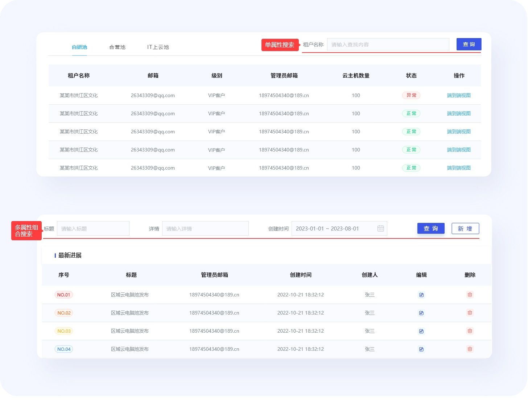Click the 最新进展 section title
This screenshot has height=403, width=532.
[70, 255]
